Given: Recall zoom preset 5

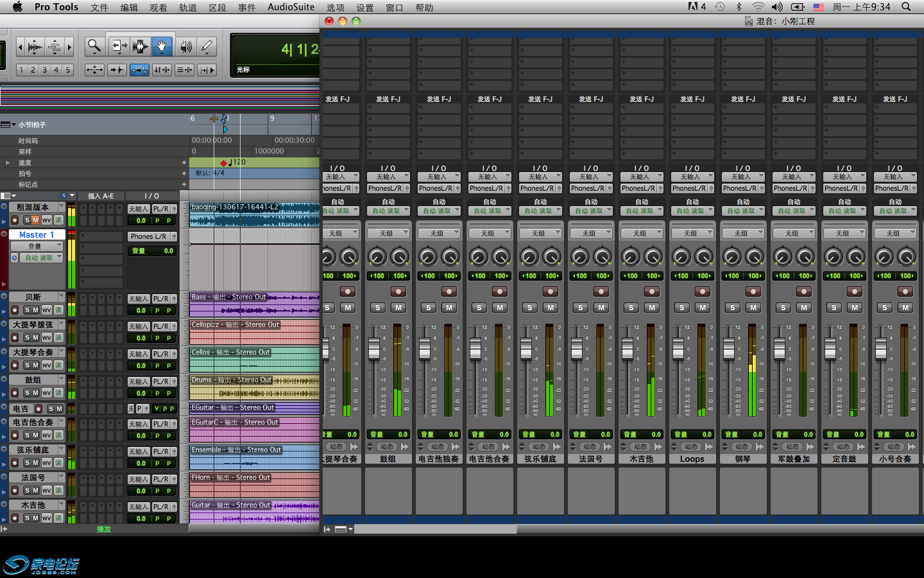Looking at the screenshot, I should click(67, 70).
